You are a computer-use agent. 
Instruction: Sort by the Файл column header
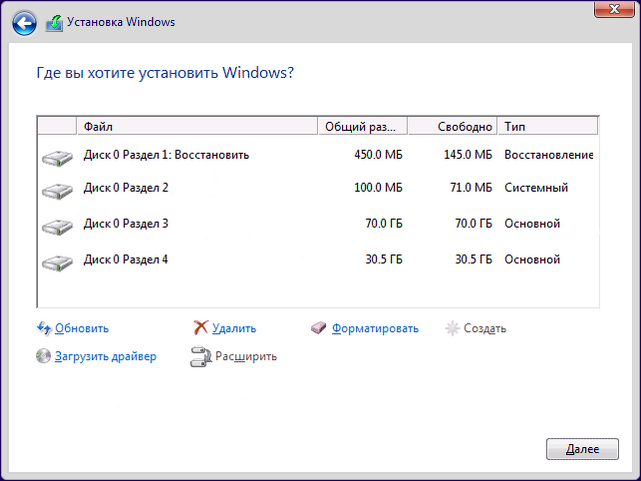click(x=197, y=127)
